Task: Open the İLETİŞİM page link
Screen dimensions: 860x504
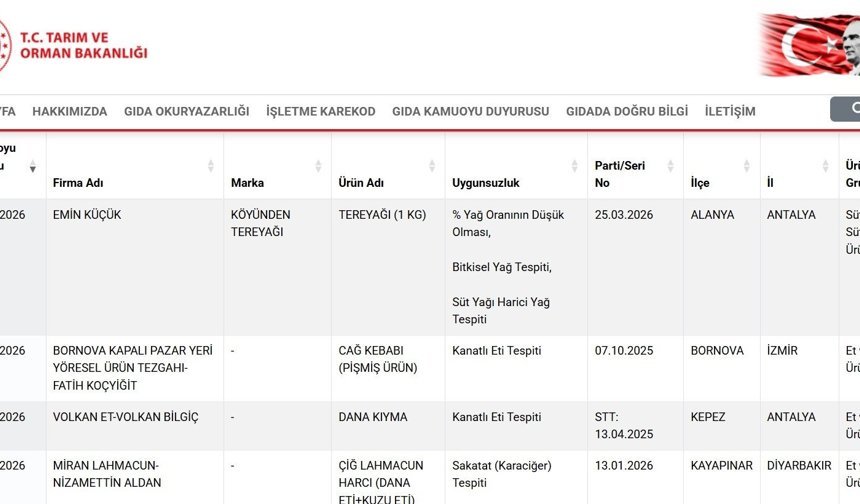Action: pos(730,111)
